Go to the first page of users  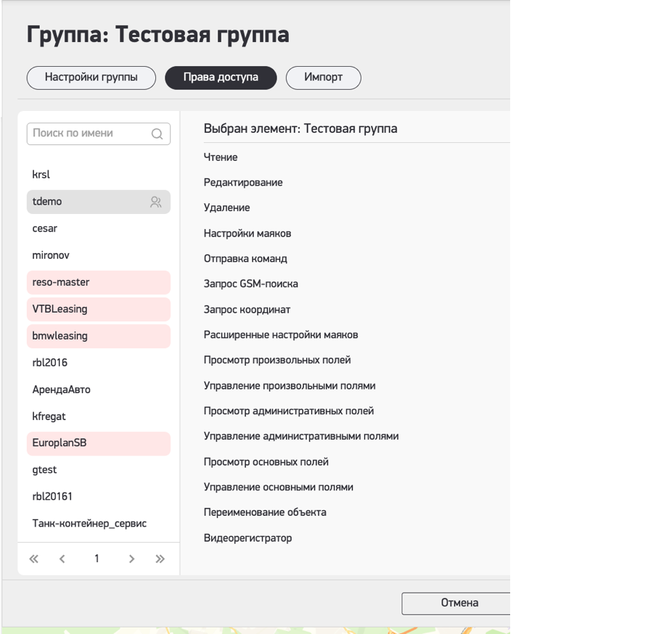point(33,559)
